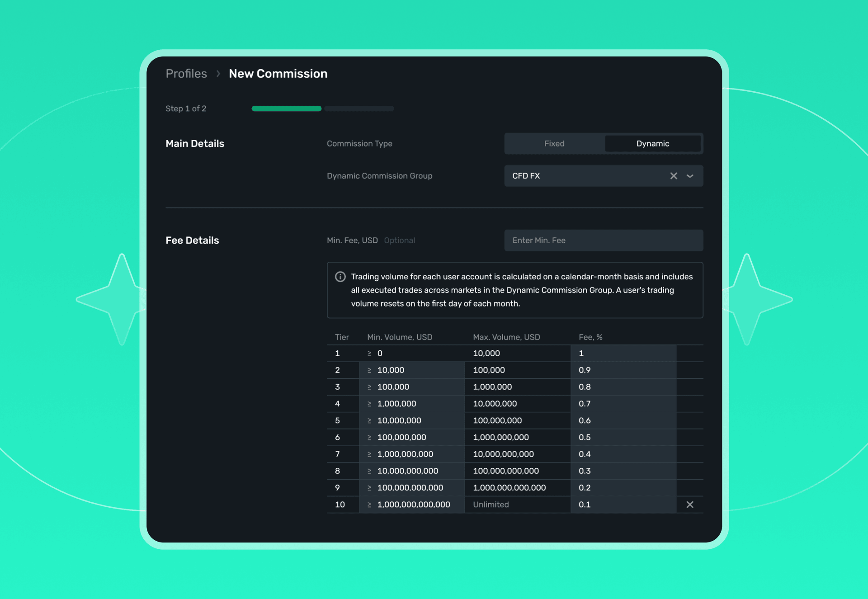Image resolution: width=868 pixels, height=599 pixels.
Task: Select the Dynamic commission type
Action: pos(652,144)
